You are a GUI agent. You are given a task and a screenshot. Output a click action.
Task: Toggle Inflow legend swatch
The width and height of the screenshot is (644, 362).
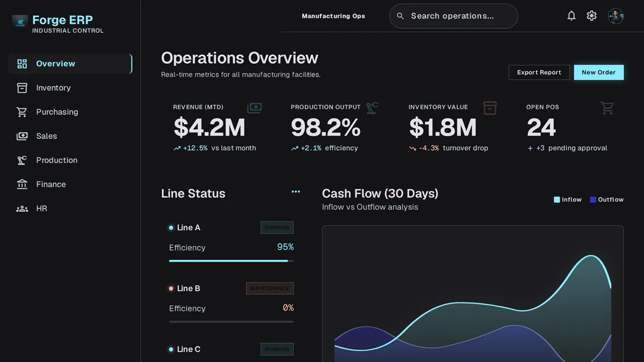pyautogui.click(x=557, y=200)
